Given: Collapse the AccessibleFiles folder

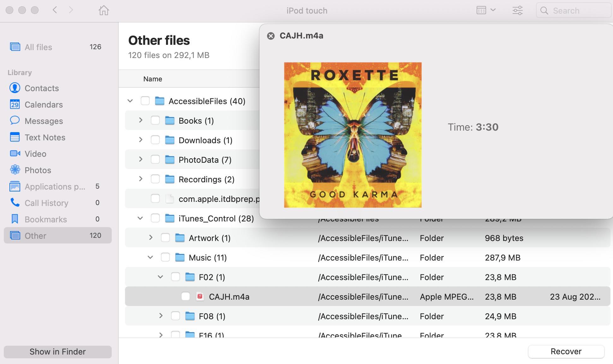Looking at the screenshot, I should [130, 101].
